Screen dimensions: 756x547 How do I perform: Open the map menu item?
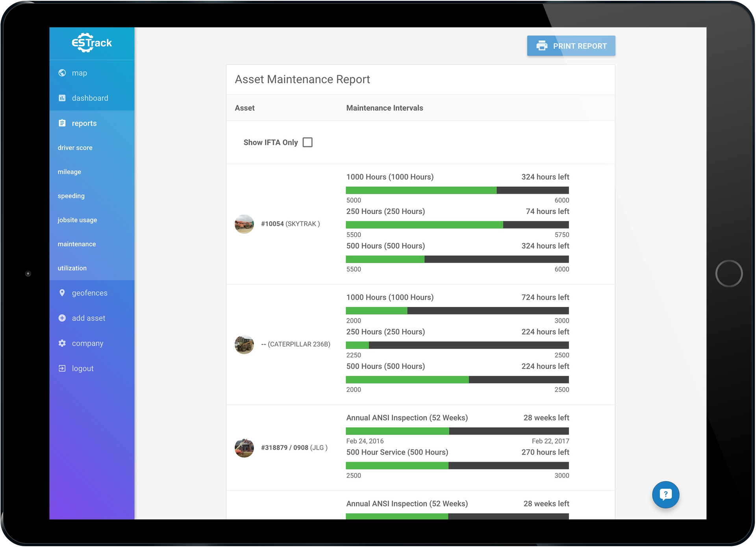[92, 73]
